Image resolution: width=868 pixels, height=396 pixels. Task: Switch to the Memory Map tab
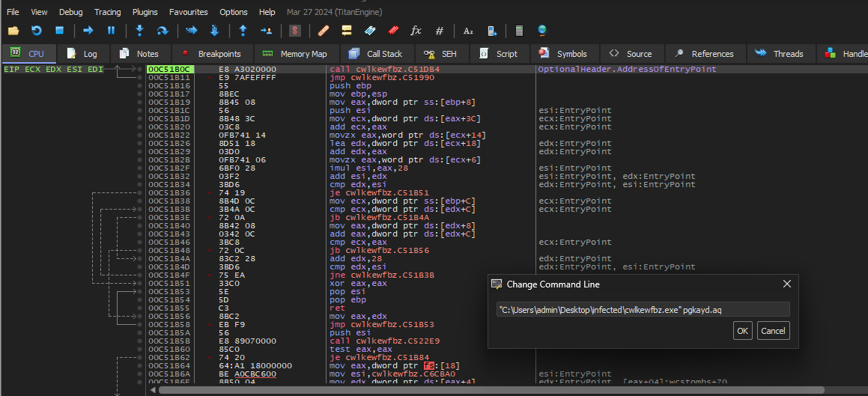295,54
